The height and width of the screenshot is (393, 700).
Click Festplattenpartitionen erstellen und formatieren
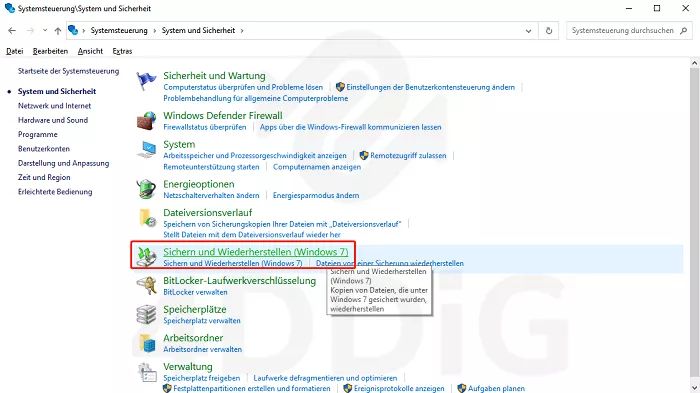tap(252, 389)
